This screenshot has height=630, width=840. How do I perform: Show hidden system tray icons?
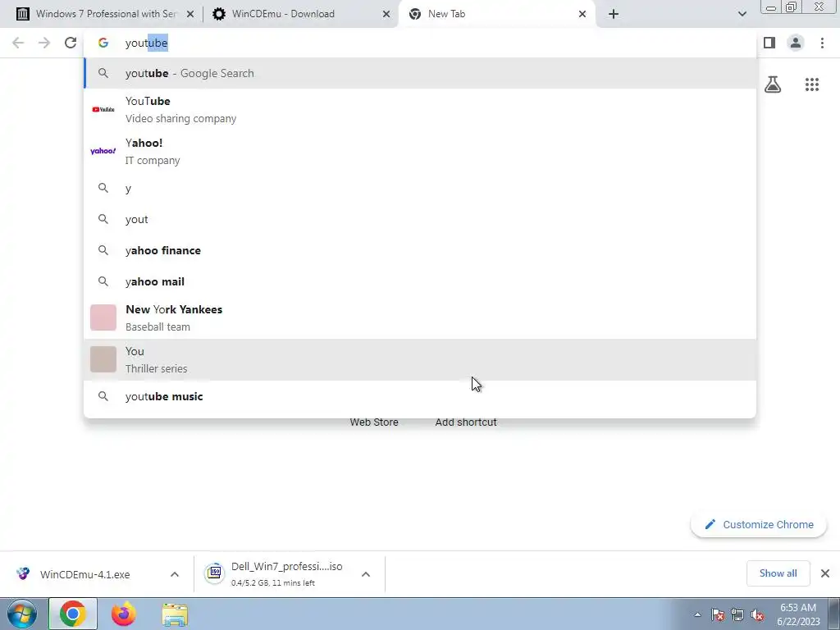click(697, 615)
